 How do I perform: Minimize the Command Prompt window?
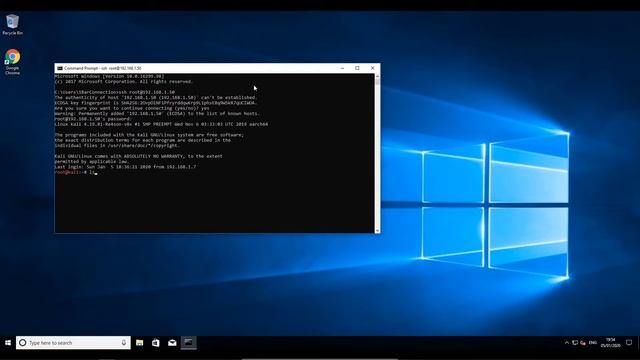coord(342,68)
